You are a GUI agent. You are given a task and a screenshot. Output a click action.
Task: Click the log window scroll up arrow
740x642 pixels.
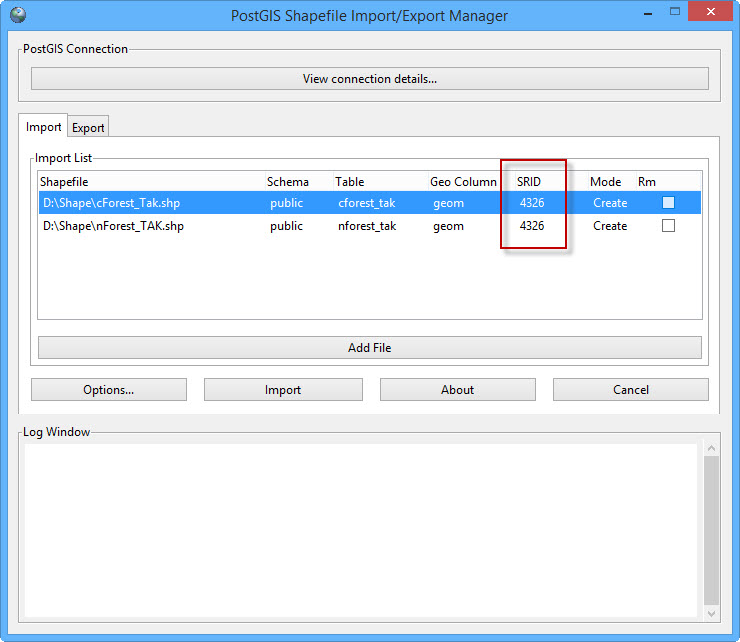[x=712, y=448]
